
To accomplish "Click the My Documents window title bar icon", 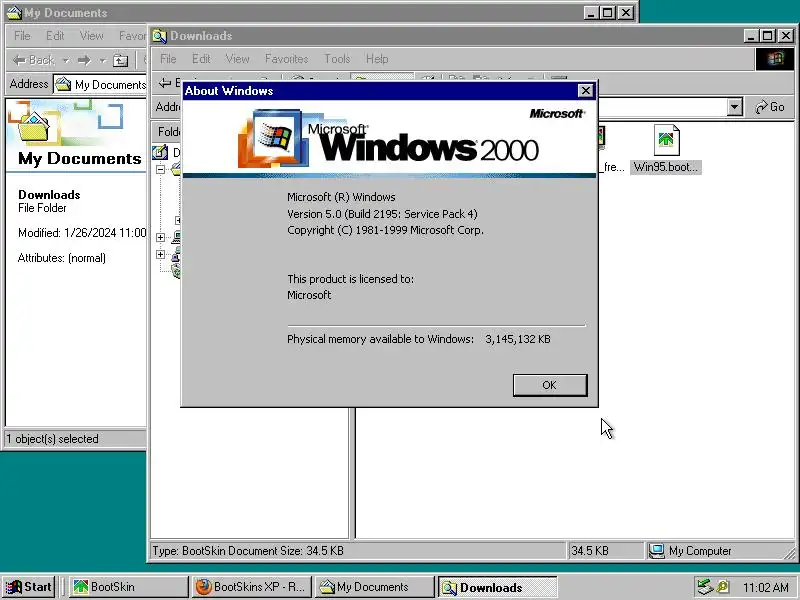I will [x=14, y=13].
